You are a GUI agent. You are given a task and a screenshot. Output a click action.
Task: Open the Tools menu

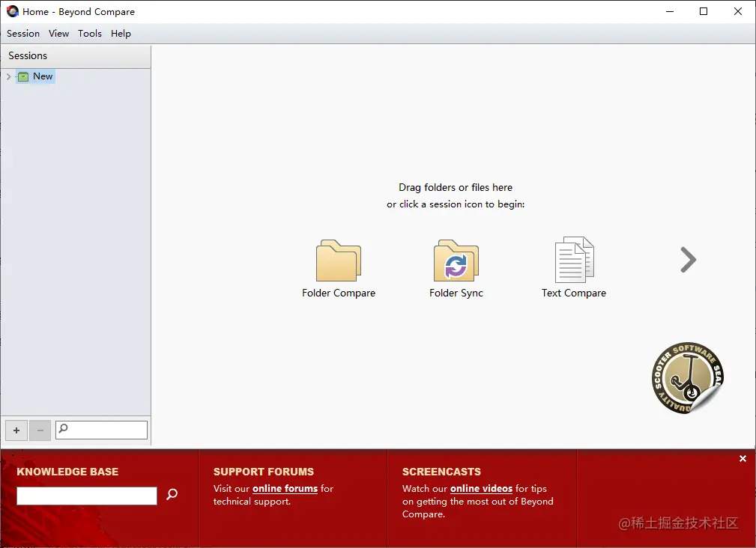pyautogui.click(x=90, y=33)
